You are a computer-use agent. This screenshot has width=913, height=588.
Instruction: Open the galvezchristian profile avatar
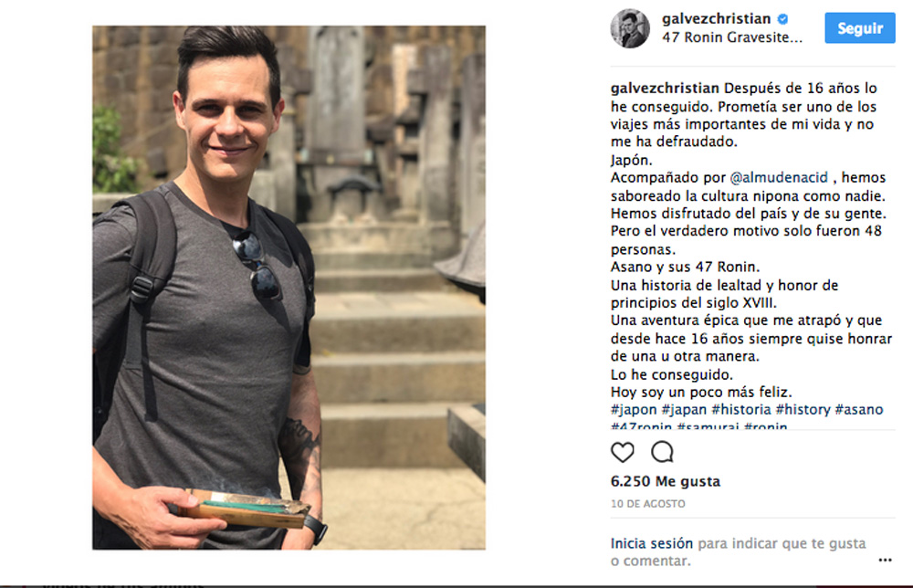[630, 28]
